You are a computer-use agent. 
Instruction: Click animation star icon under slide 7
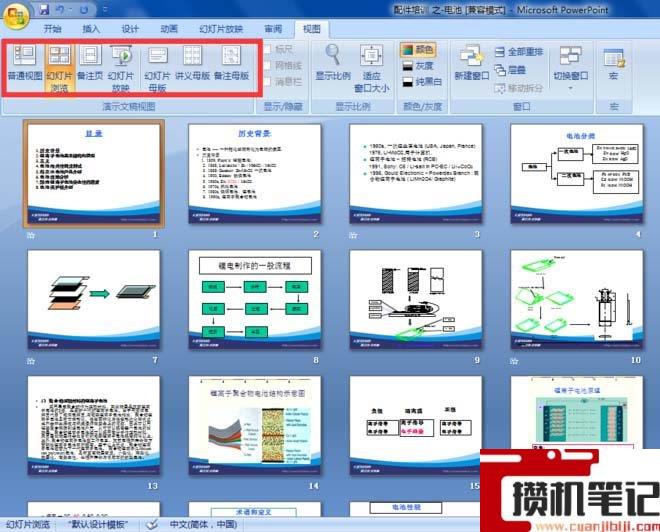(31, 361)
